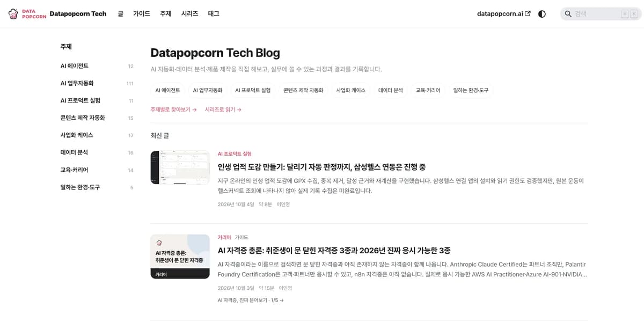Open the AI 자격증 총론 post thumbnail
This screenshot has height=322, width=644.
click(180, 257)
